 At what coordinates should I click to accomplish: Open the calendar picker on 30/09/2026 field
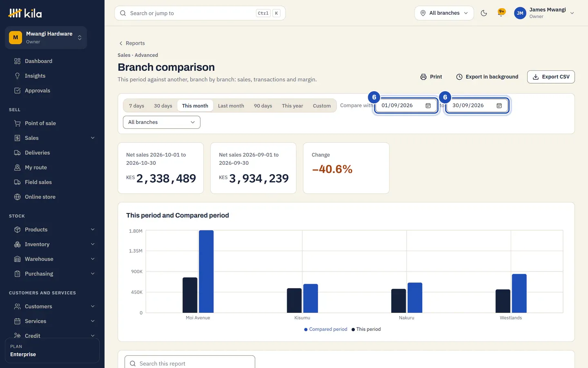click(499, 105)
